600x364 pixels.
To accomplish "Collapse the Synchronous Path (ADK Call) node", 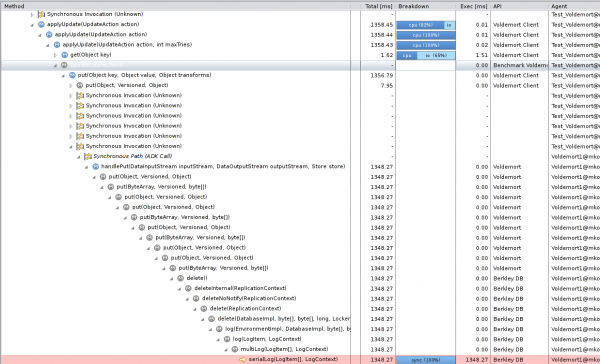I will click(x=78, y=157).
